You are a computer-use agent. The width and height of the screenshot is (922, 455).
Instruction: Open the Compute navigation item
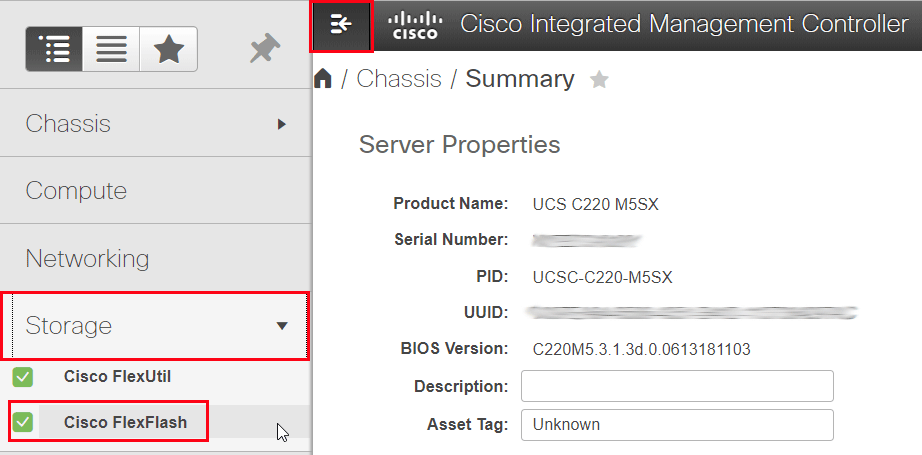click(155, 190)
